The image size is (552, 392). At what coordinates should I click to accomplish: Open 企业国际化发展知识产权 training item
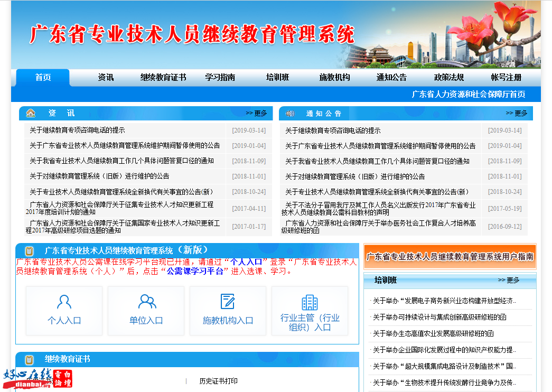[444, 350]
